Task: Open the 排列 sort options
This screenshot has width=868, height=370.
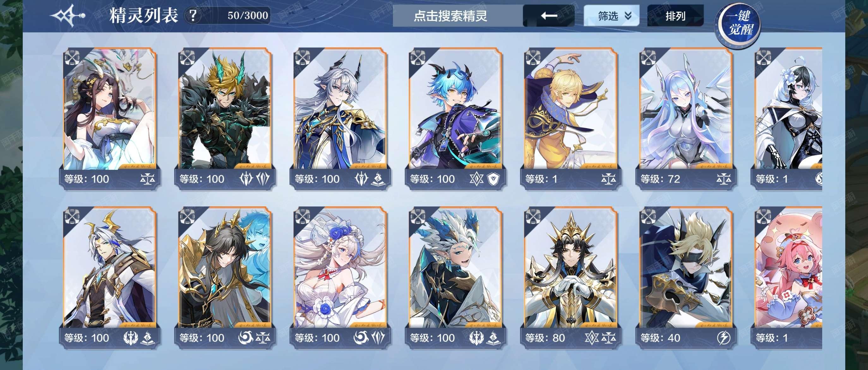Action: pyautogui.click(x=676, y=15)
